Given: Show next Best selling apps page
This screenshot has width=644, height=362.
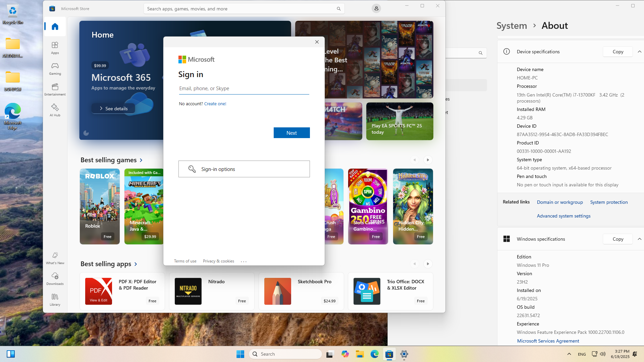Looking at the screenshot, I should pos(428,264).
